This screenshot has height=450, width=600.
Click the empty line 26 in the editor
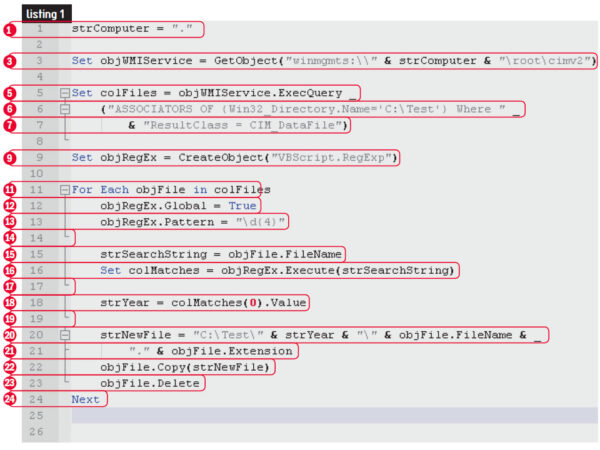[x=300, y=431]
